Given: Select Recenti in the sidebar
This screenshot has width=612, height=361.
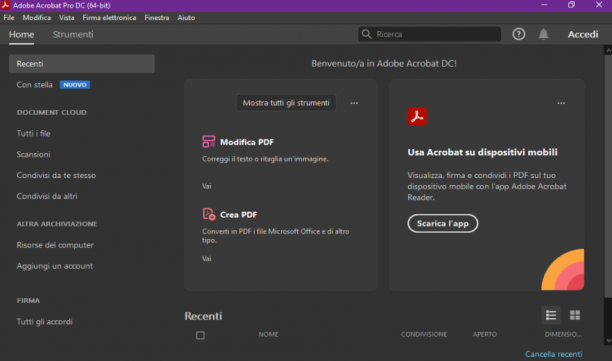Looking at the screenshot, I should [x=82, y=64].
